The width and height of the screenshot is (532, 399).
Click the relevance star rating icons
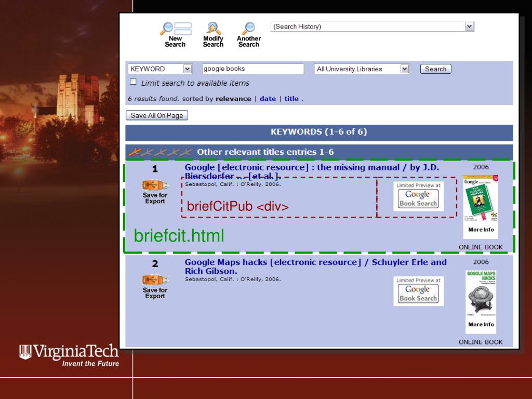click(x=160, y=152)
